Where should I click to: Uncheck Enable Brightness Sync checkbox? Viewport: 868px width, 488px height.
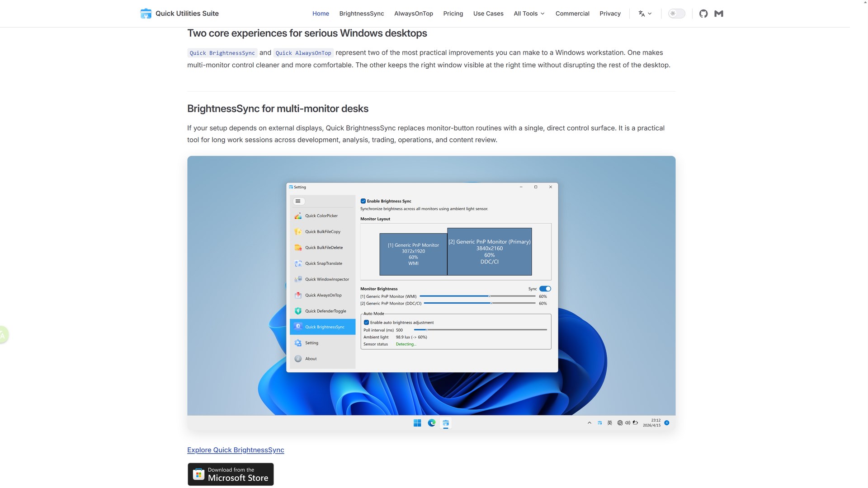(x=363, y=201)
